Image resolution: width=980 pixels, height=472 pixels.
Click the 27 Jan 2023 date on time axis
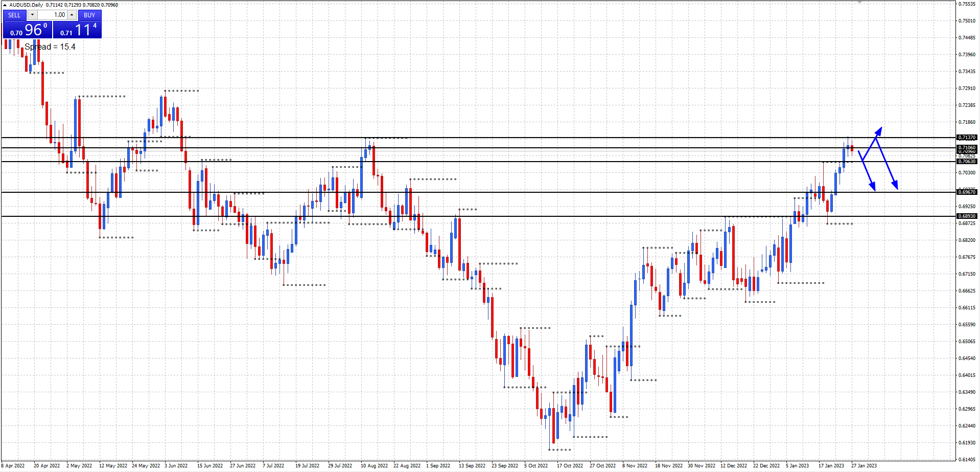pos(864,466)
